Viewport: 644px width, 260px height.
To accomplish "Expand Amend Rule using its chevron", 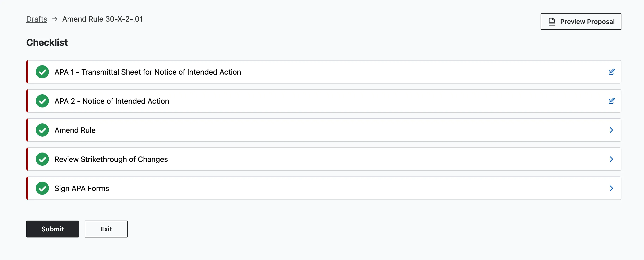I will coord(611,130).
